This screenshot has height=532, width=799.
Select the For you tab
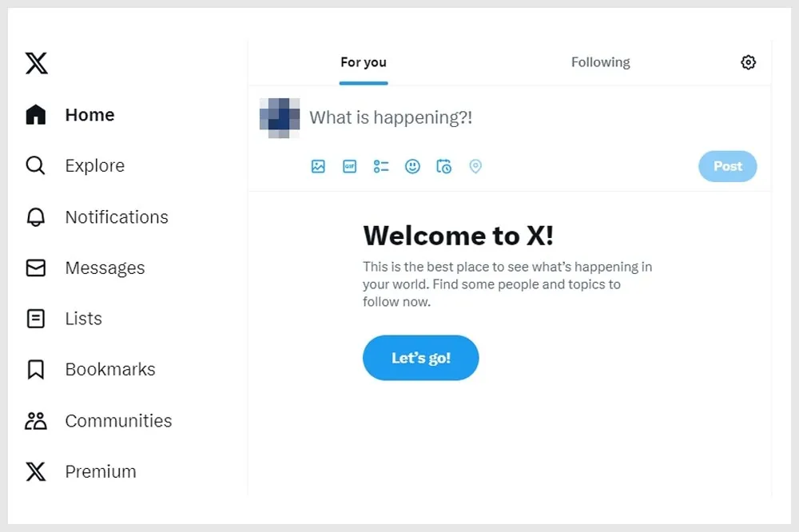click(x=364, y=62)
